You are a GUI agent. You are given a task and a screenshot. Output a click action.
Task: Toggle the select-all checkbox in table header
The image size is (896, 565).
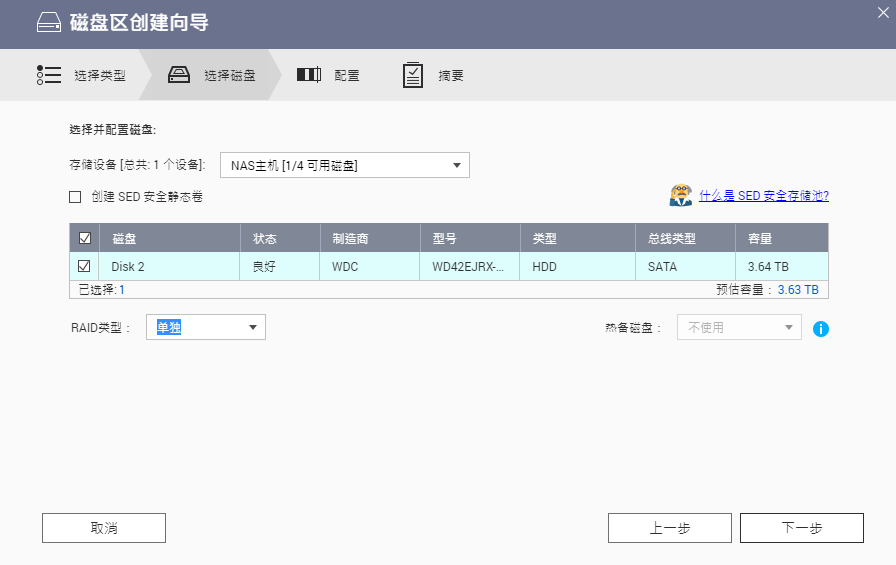[x=84, y=238]
